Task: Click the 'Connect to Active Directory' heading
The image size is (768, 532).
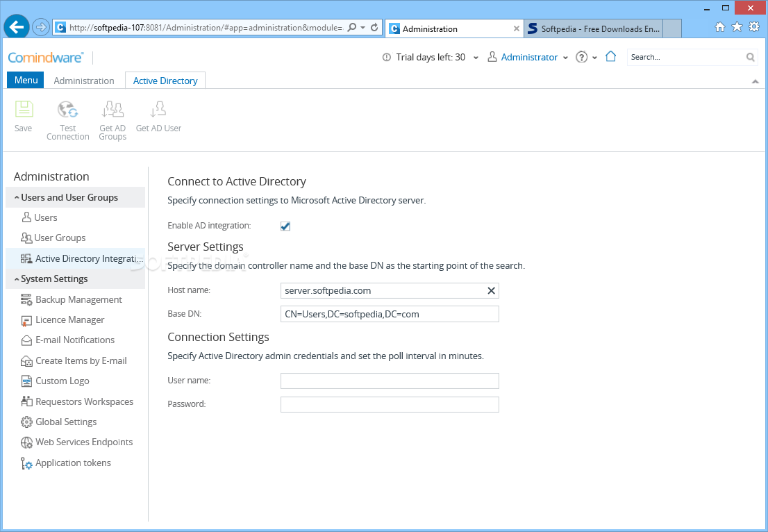Action: [237, 182]
